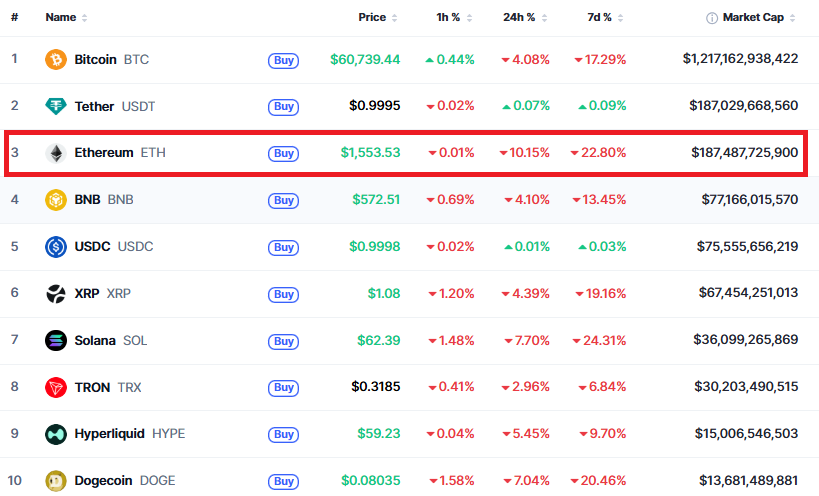Screen dimensions: 819x496
Task: Click Solana price $62.39
Action: pyautogui.click(x=379, y=340)
